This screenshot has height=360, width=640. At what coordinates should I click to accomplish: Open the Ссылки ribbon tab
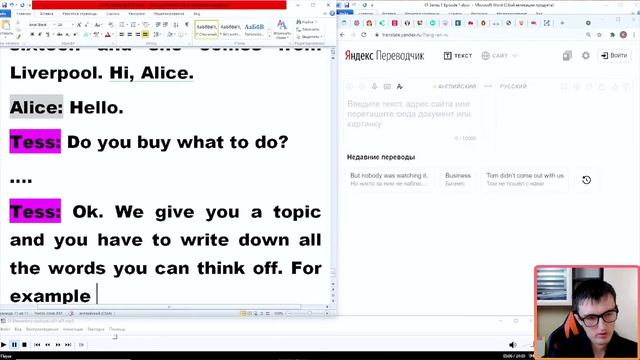[x=113, y=13]
